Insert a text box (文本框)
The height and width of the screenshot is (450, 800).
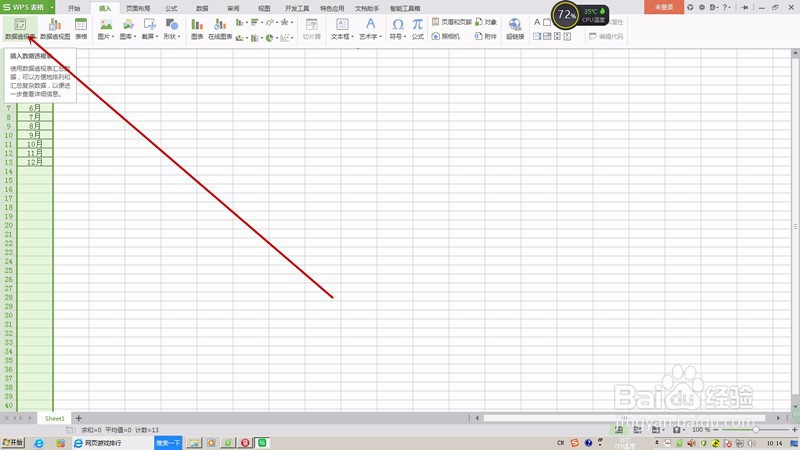pos(342,29)
